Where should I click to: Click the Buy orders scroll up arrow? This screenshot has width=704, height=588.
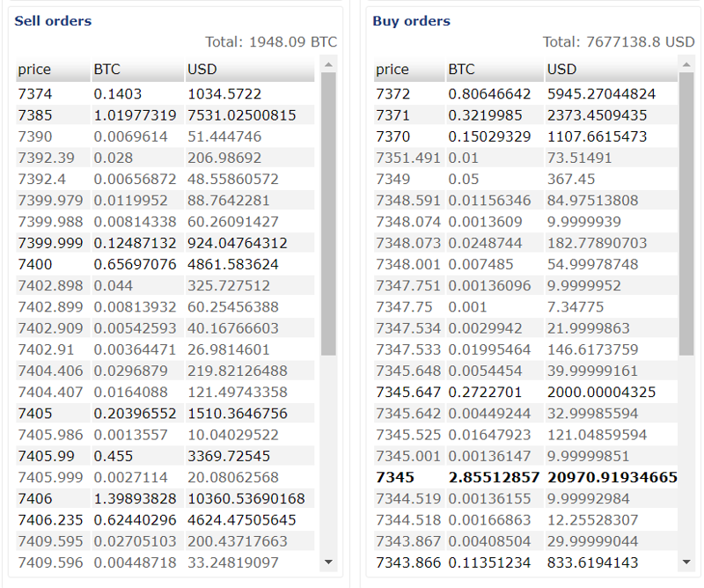pyautogui.click(x=686, y=64)
